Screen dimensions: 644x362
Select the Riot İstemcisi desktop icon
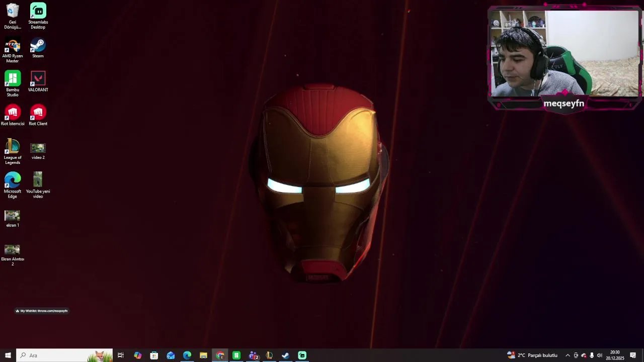tap(13, 116)
